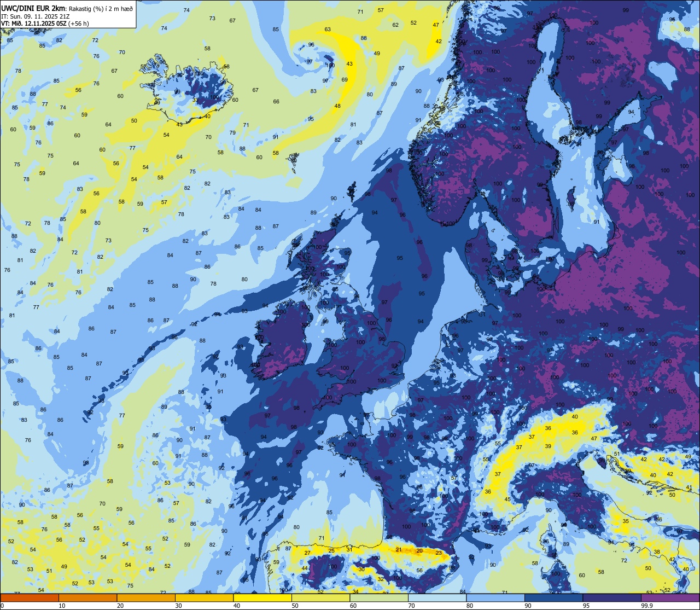
Task: Click the bright yellow 40–50 legend swatch
Action: 262,597
